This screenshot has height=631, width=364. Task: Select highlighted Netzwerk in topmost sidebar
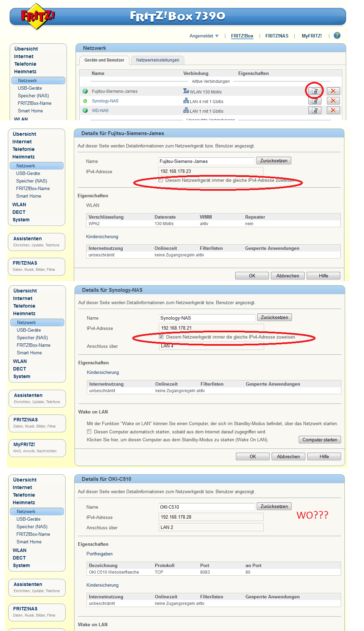(x=38, y=80)
